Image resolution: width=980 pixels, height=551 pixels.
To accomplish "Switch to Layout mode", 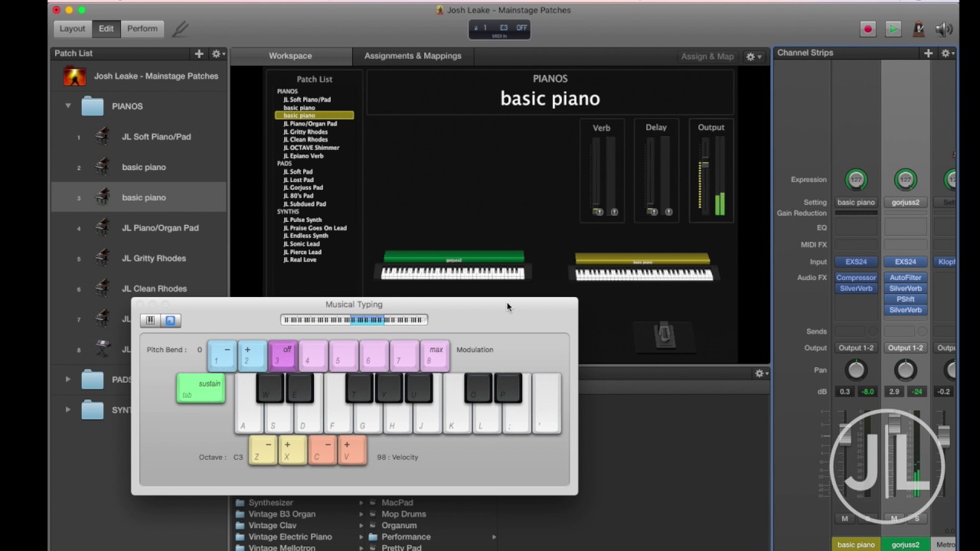I will 73,29.
